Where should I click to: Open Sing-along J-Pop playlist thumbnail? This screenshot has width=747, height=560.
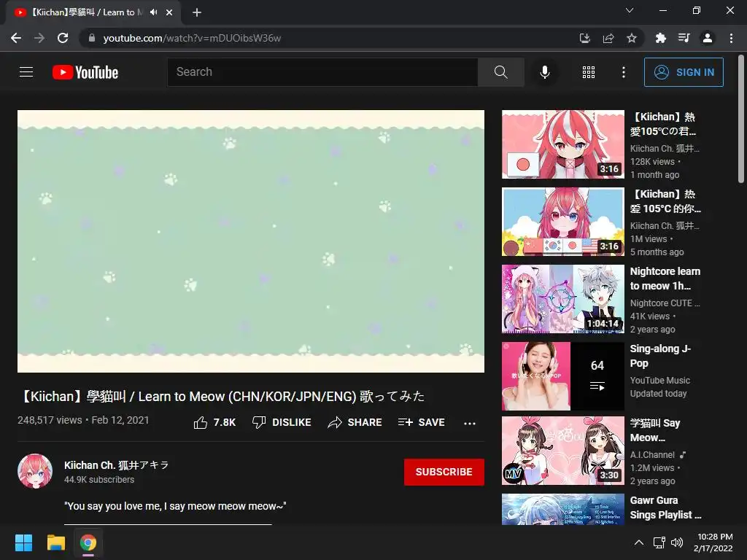coord(562,376)
